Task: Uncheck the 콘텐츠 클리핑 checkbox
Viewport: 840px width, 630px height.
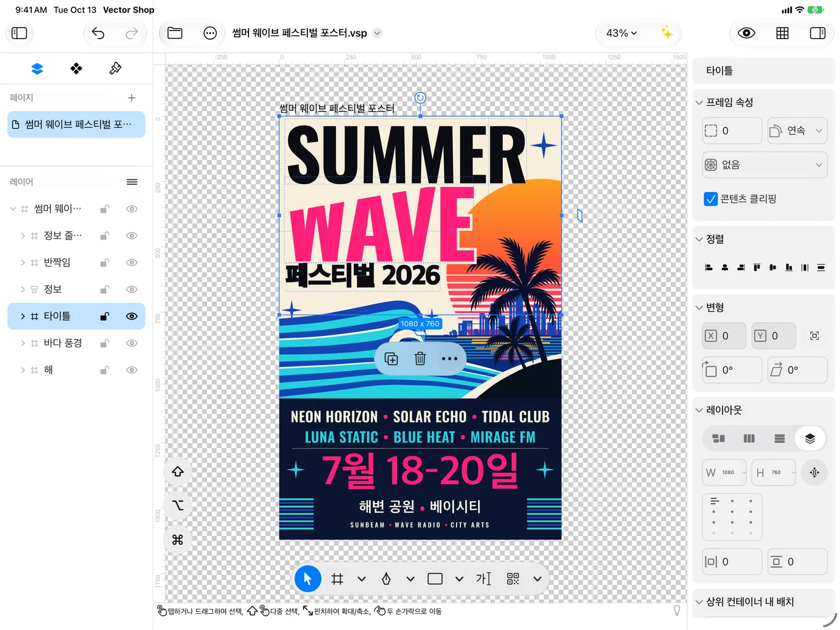Action: pos(710,199)
